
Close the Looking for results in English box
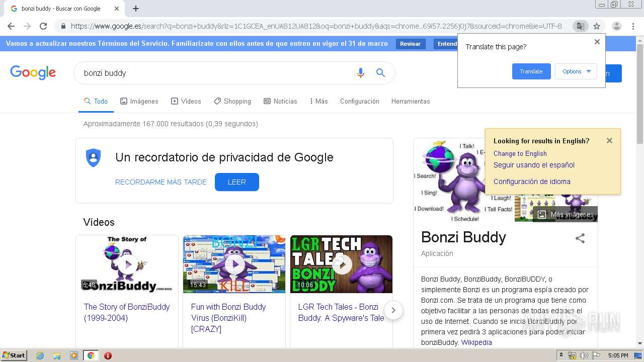(609, 141)
